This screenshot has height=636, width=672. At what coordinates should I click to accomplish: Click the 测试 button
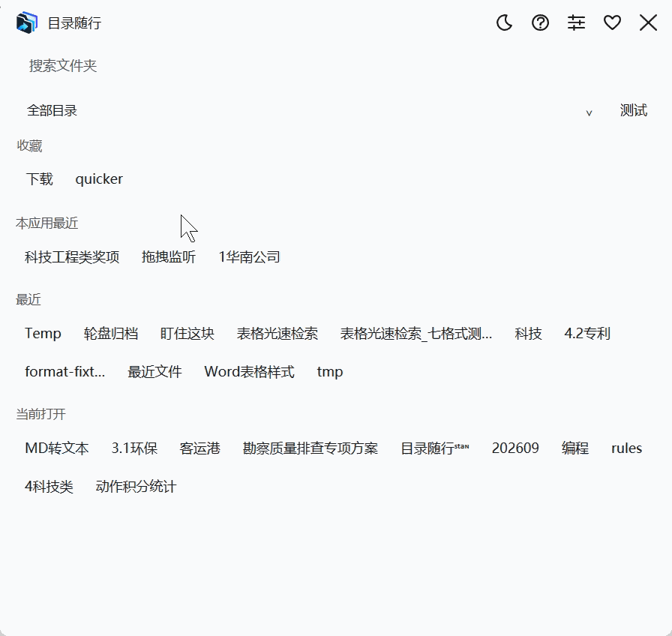pos(634,110)
